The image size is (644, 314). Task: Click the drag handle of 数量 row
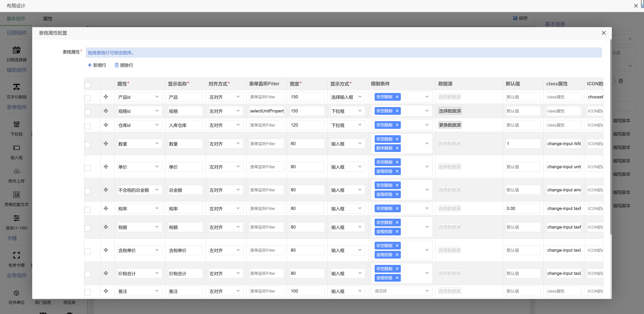(x=106, y=143)
